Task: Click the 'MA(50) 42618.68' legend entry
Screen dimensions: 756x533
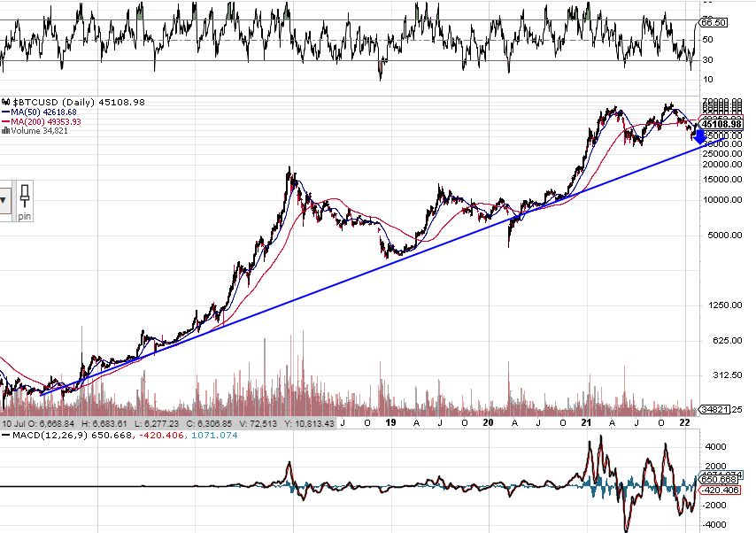Action: pos(43,112)
